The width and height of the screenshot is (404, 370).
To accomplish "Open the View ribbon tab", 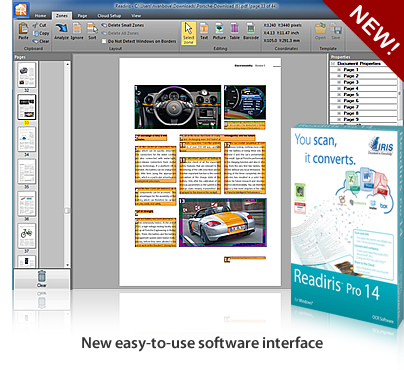I will pos(136,16).
